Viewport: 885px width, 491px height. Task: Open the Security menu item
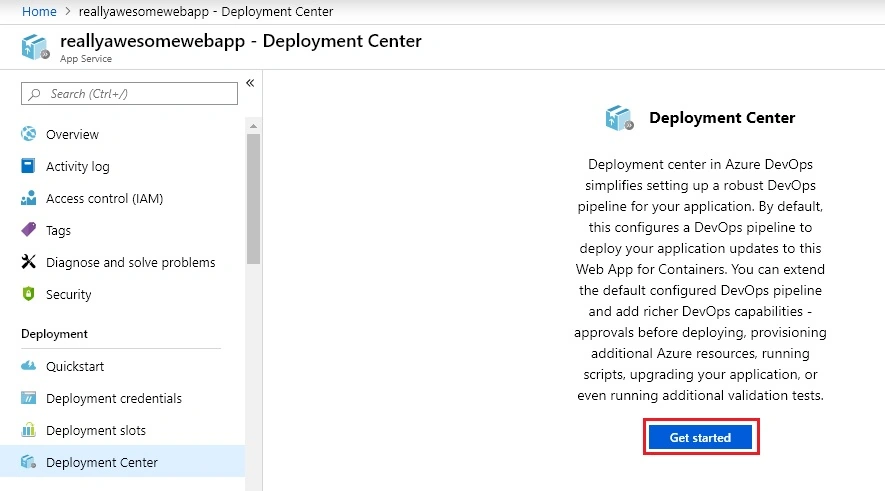pyautogui.click(x=122, y=294)
